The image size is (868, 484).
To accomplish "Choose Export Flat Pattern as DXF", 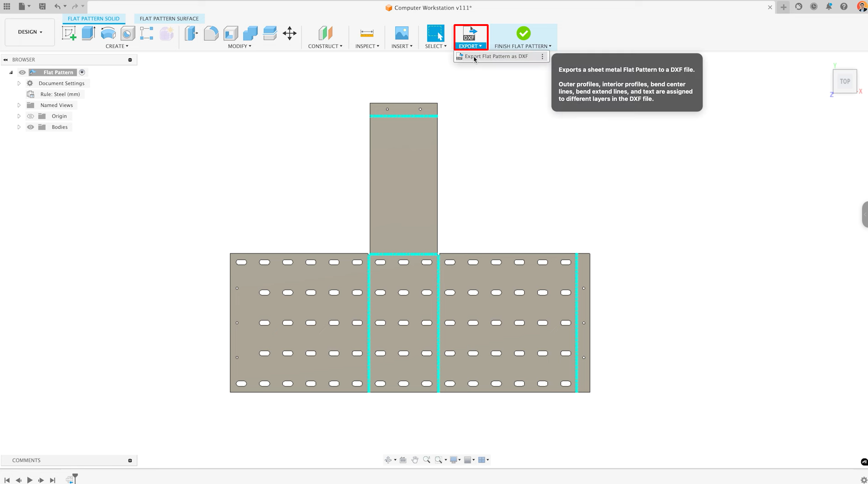I will click(x=496, y=56).
